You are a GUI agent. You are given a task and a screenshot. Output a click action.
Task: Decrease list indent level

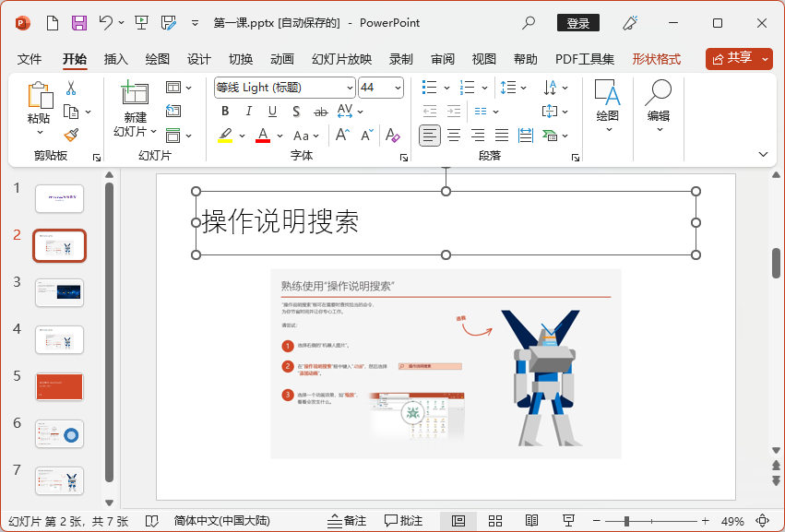430,112
